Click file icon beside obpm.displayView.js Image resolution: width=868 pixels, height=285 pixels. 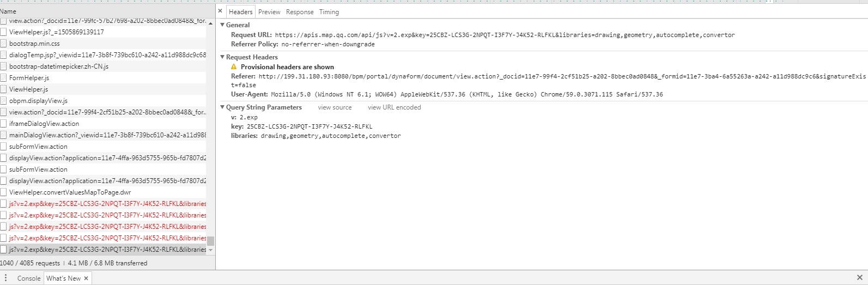click(3, 101)
